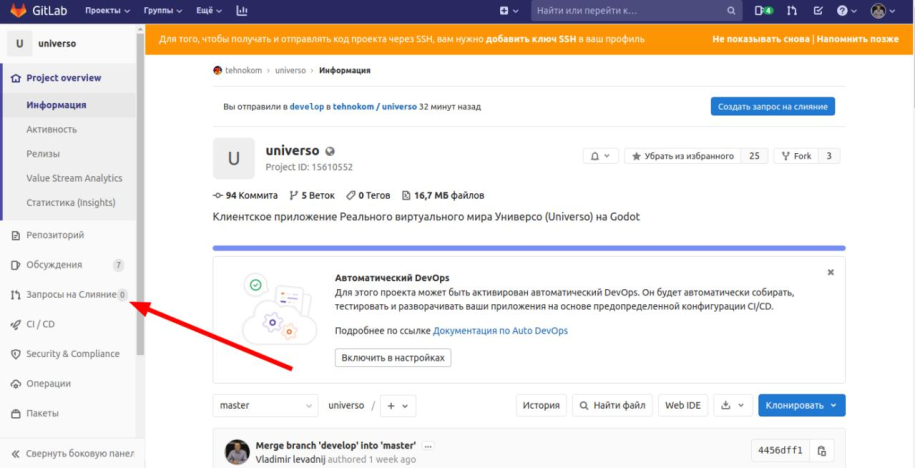915x468 pixels.
Task: Open the 25 stargazers count
Action: pyautogui.click(x=754, y=156)
